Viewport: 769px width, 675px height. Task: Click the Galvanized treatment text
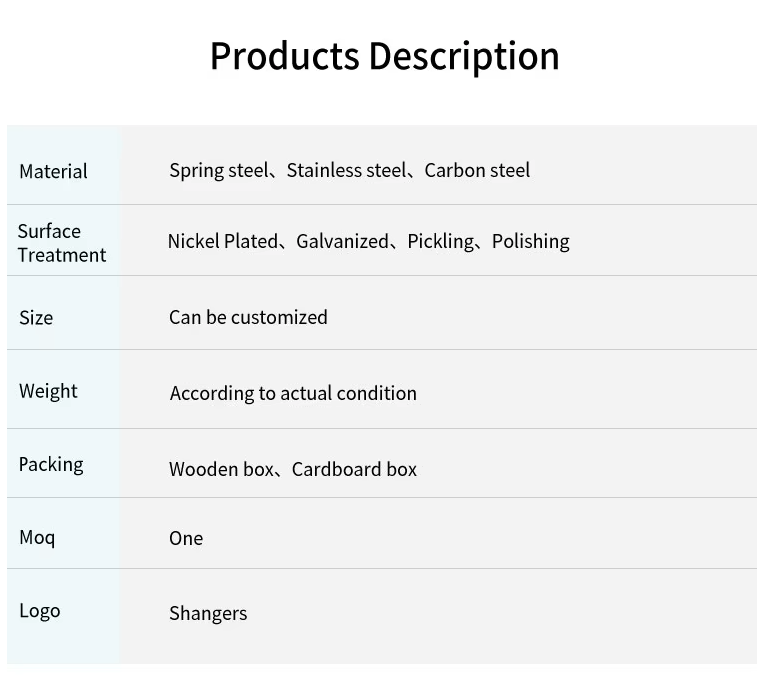342,241
